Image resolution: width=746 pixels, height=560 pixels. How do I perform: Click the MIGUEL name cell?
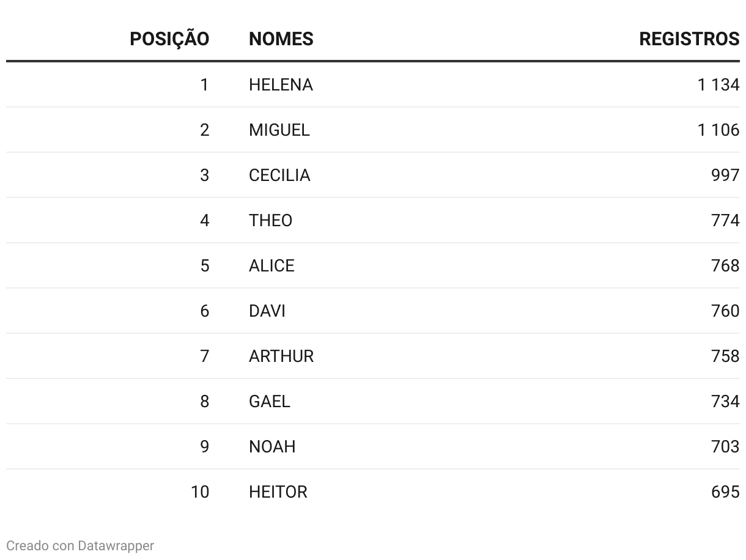pyautogui.click(x=279, y=130)
